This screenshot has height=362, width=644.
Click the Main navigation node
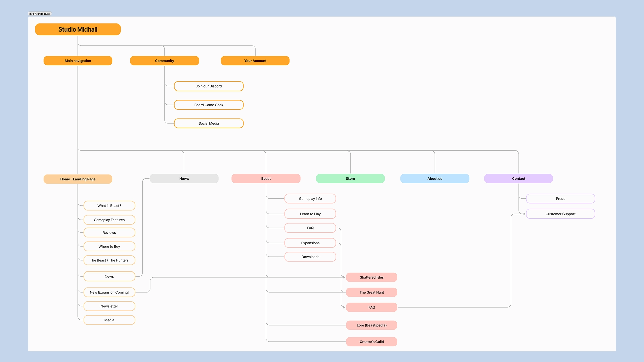coord(77,61)
